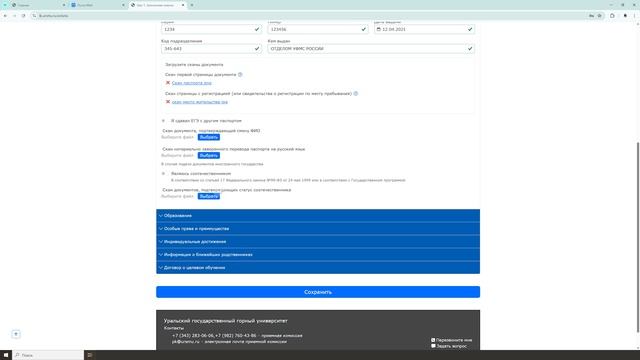640x360 pixels.
Task: Click the calendar icon in issue date field
Action: [378, 29]
